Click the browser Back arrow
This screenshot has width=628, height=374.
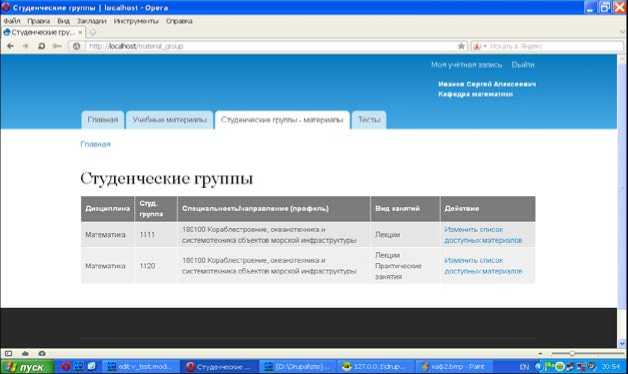[10, 46]
